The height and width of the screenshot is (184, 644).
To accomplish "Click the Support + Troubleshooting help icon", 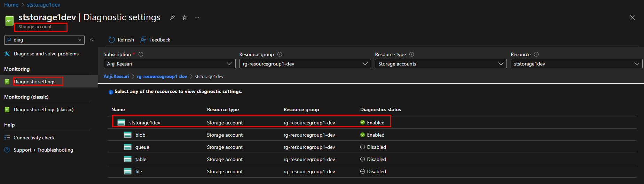I will pos(7,150).
